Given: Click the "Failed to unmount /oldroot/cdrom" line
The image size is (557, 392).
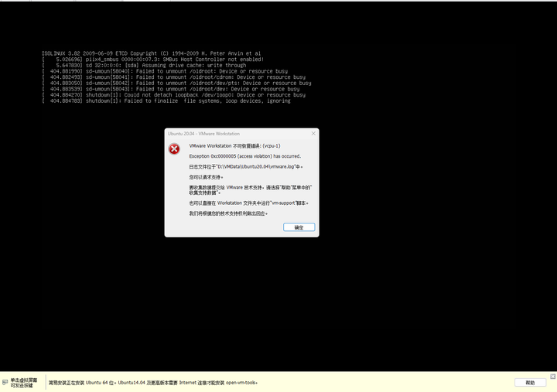Looking at the screenshot, I should [x=174, y=77].
